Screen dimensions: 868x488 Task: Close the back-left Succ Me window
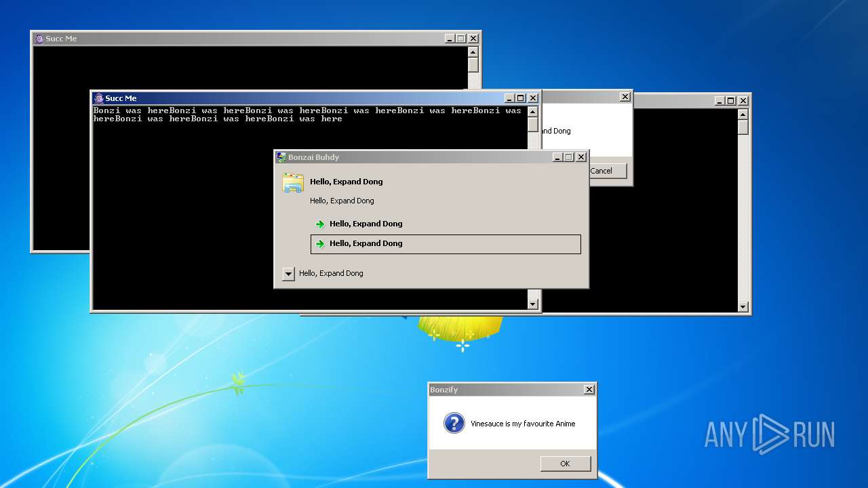[473, 39]
